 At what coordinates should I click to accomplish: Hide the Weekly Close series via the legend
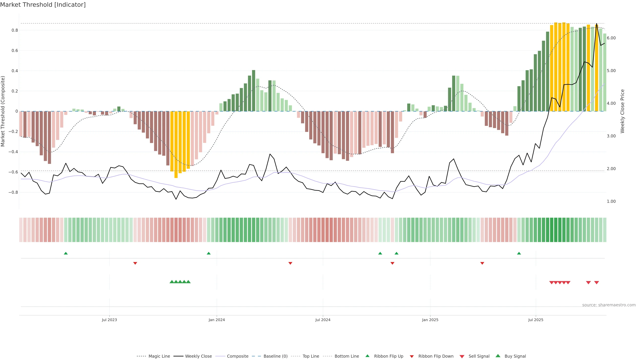point(198,356)
